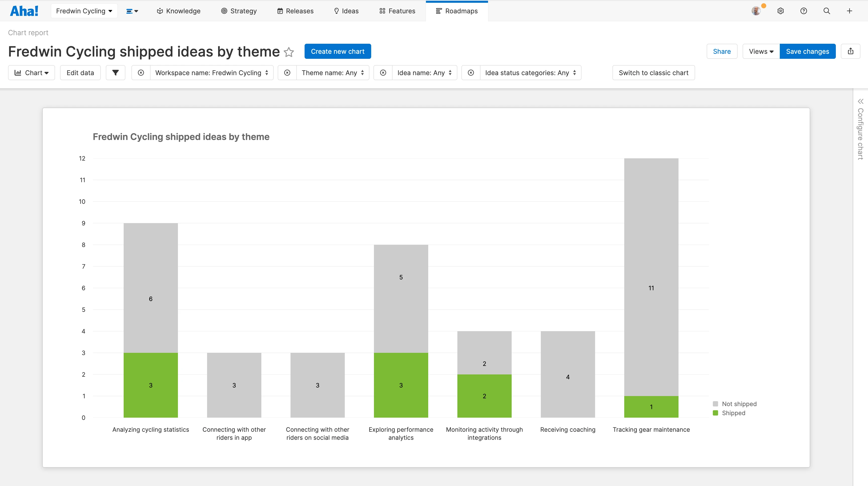The image size is (868, 486).
Task: Remove the Idea status categories filter
Action: point(471,72)
